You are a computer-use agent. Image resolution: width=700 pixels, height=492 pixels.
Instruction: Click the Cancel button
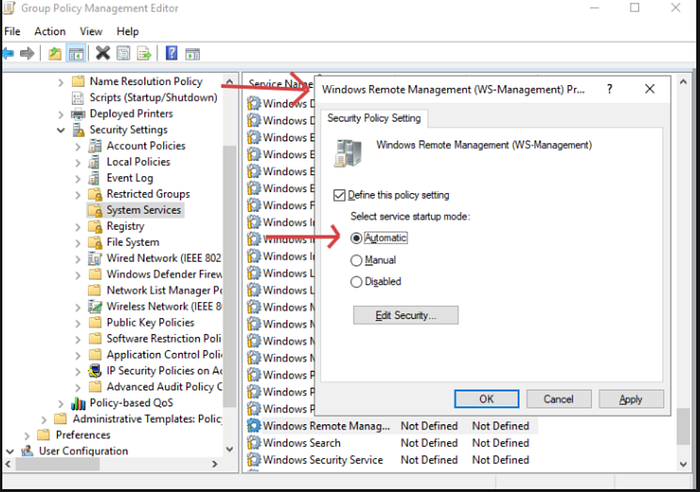click(558, 399)
